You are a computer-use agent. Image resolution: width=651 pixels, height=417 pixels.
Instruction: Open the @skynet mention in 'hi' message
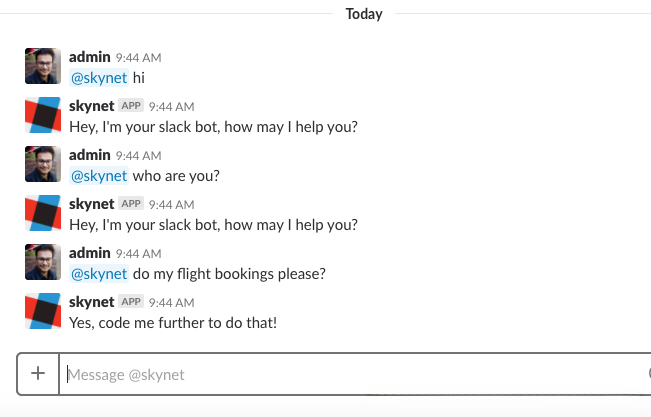click(98, 77)
